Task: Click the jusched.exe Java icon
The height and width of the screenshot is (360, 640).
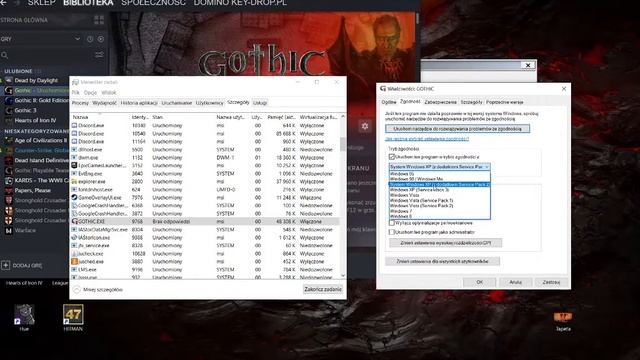Action: (x=74, y=261)
